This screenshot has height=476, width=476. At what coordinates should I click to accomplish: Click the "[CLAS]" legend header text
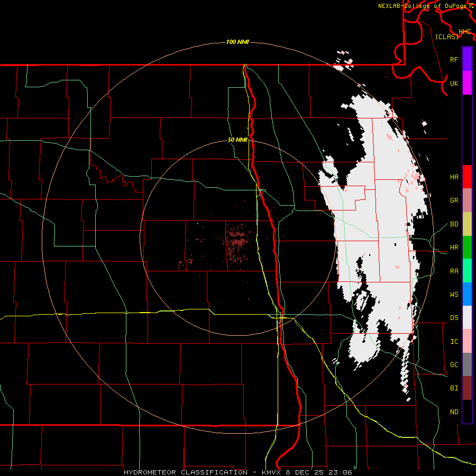(x=447, y=36)
